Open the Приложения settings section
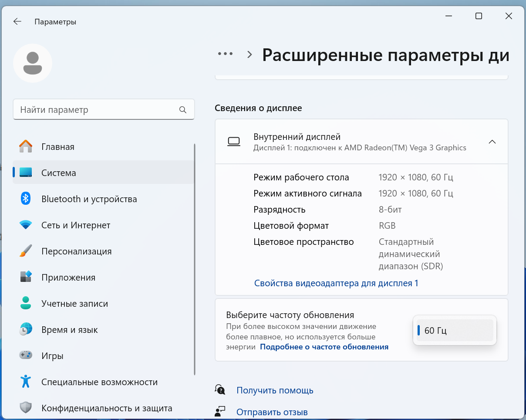 pyautogui.click(x=68, y=278)
